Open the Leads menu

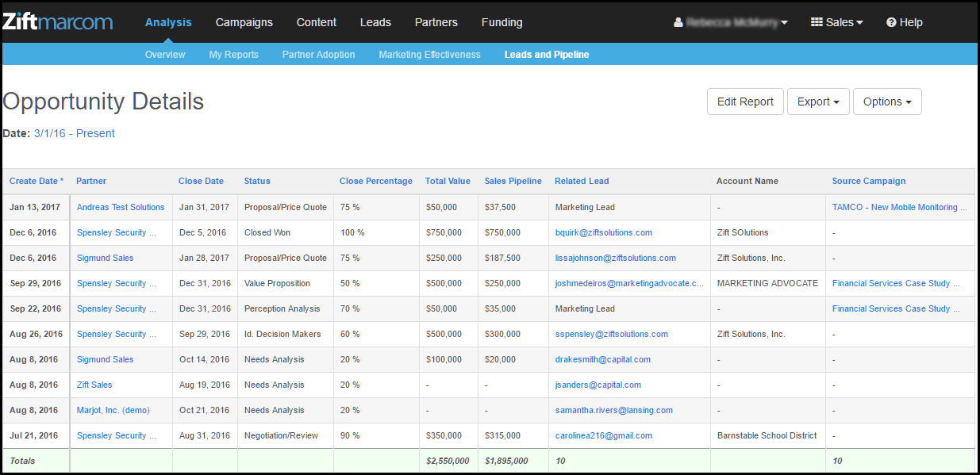click(x=375, y=22)
